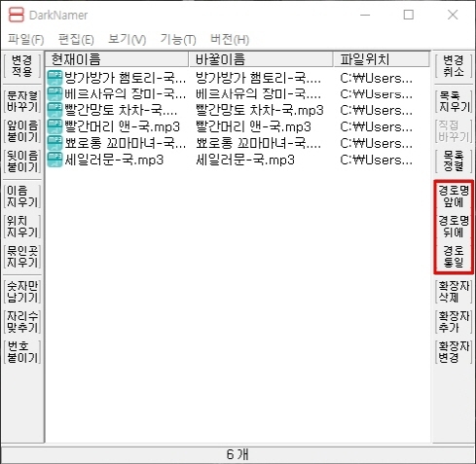The height and width of the screenshot is (464, 476).
Task: Click the 숫자만 남기기 button
Action: point(22,292)
